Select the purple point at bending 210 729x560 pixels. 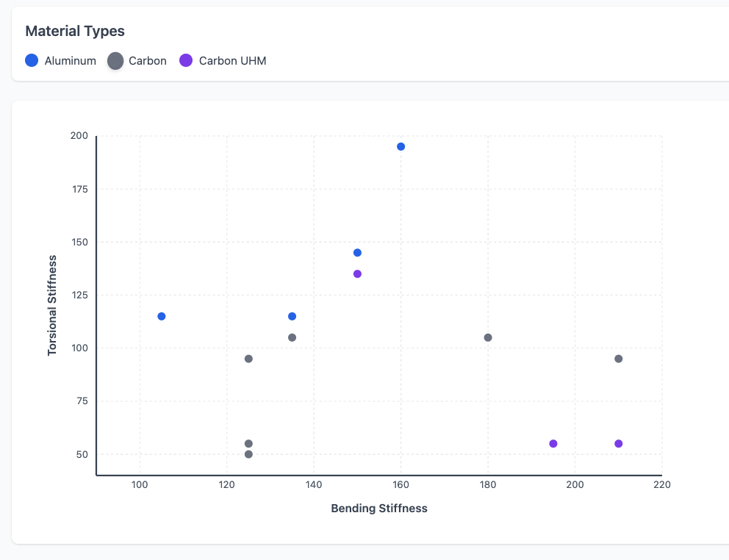pyautogui.click(x=619, y=444)
